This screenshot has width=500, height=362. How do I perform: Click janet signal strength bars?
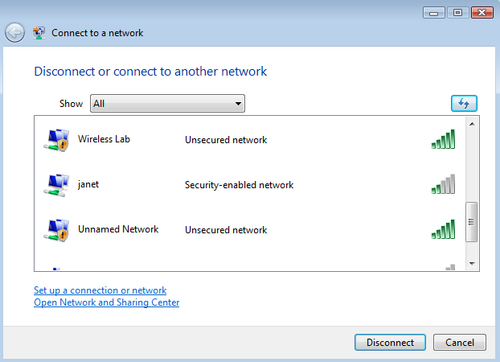pos(443,184)
